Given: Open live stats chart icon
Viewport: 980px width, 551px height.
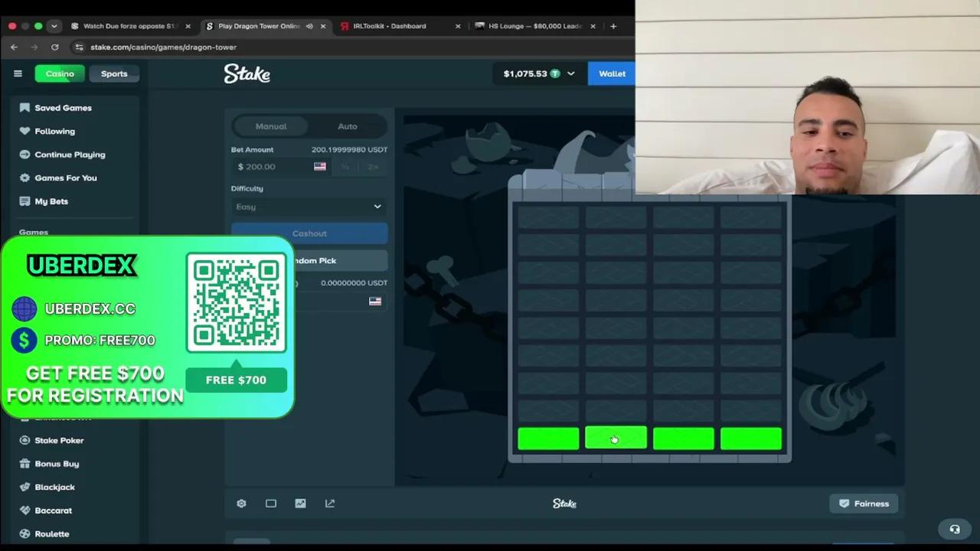Looking at the screenshot, I should (300, 504).
